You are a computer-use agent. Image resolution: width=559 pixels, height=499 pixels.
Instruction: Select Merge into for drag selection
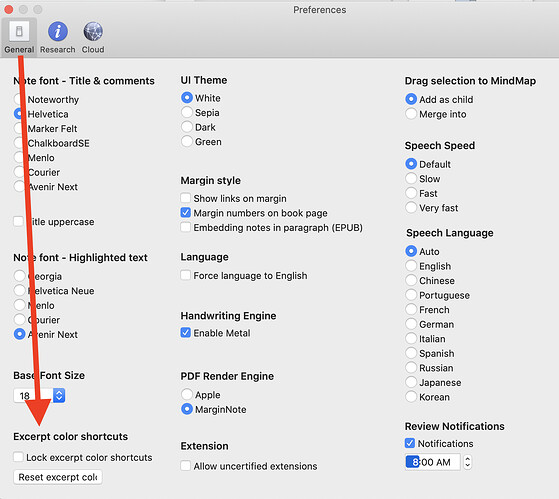pyautogui.click(x=411, y=114)
